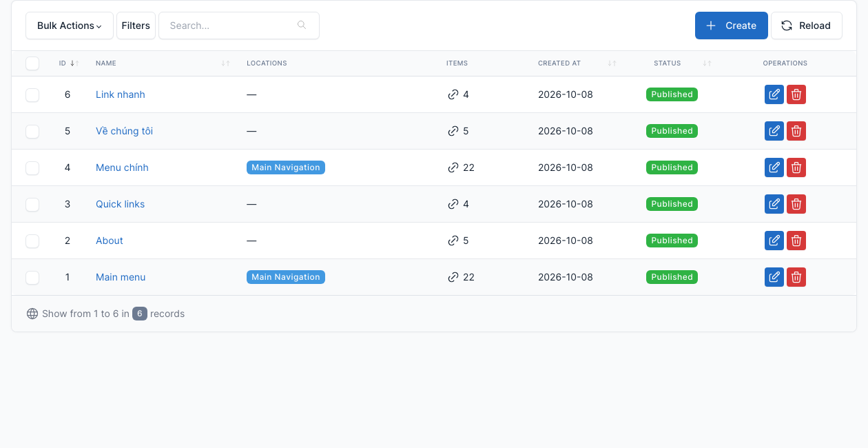Click Main Navigation badge in Menu chính row
The width and height of the screenshot is (868, 448).
(286, 167)
